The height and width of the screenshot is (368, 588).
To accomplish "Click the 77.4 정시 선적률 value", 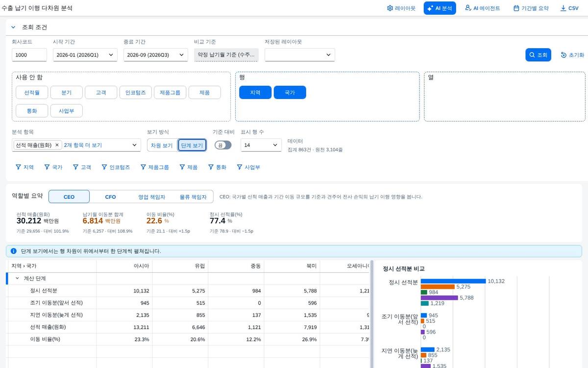I will click(218, 221).
